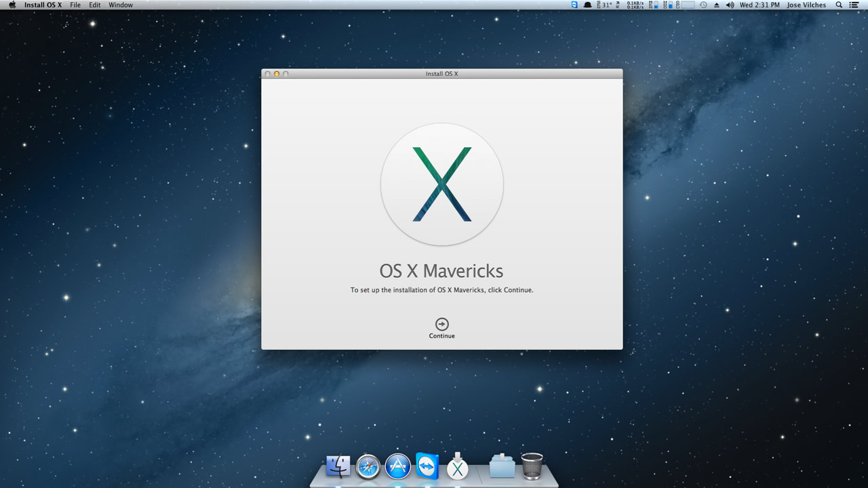Click the eject icon in menu bar
Viewport: 868px width, 488px height.
click(717, 5)
